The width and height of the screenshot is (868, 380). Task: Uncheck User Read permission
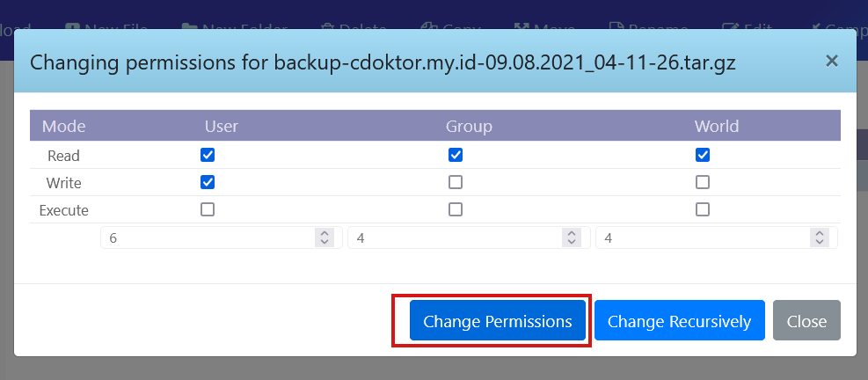coord(208,156)
